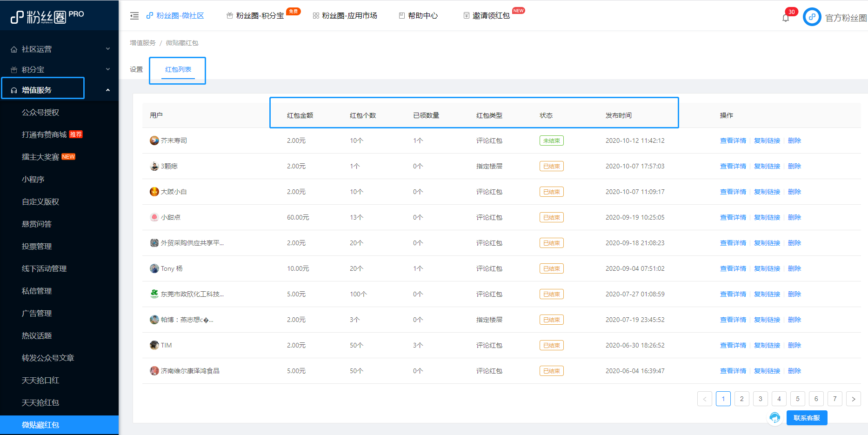Click 增值服务 breadcrumb link

(143, 43)
